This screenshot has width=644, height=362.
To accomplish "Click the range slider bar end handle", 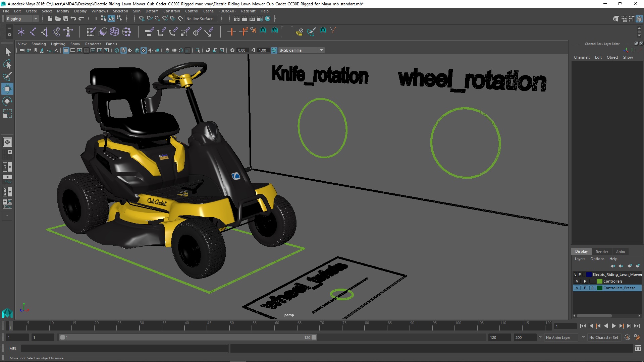I will click(314, 338).
